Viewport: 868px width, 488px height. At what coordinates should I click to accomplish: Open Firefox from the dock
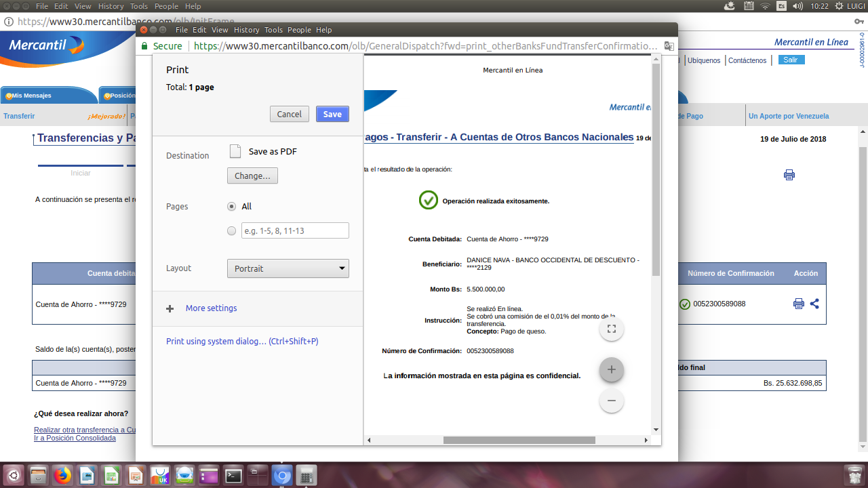pos(62,474)
